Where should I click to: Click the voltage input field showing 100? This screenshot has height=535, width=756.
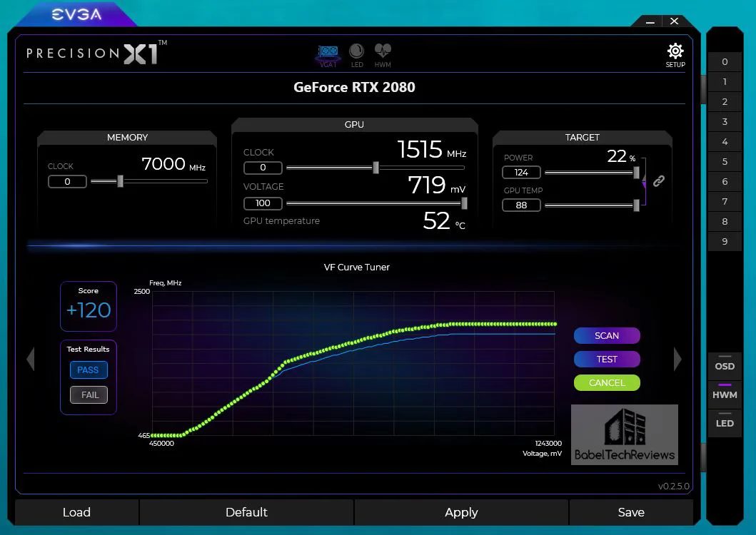(263, 203)
